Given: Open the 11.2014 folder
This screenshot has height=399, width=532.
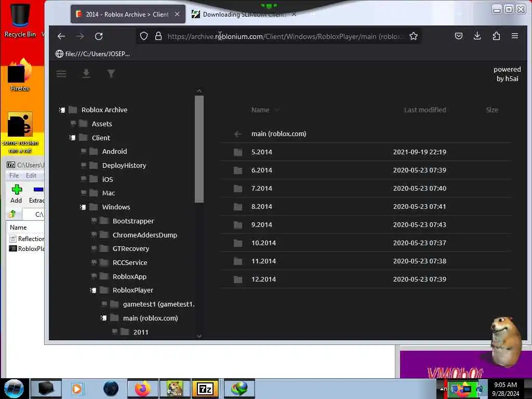Looking at the screenshot, I should pos(366,261).
